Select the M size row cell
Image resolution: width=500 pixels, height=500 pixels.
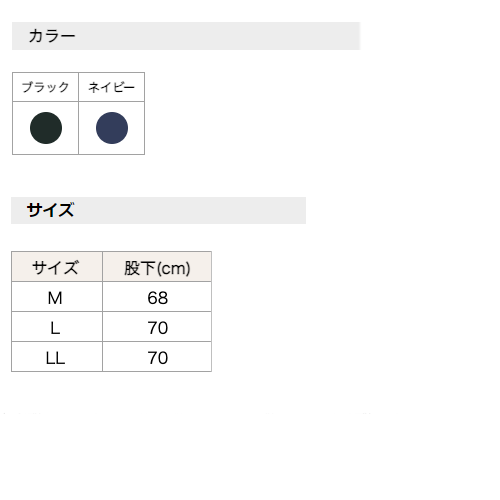57,297
